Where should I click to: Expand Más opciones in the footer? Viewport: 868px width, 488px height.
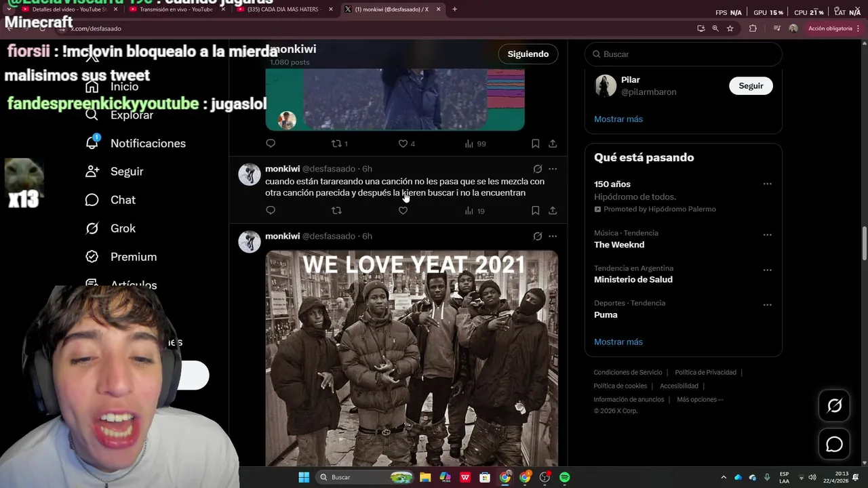point(700,400)
